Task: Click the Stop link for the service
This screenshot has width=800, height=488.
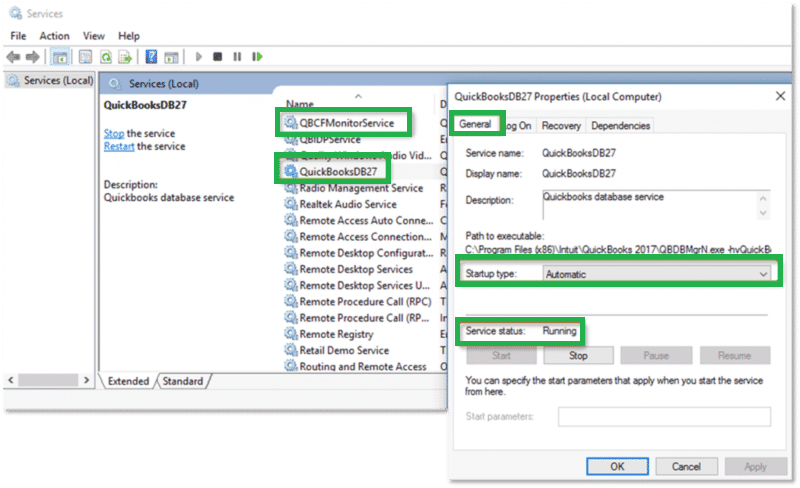Action: pyautogui.click(x=114, y=133)
